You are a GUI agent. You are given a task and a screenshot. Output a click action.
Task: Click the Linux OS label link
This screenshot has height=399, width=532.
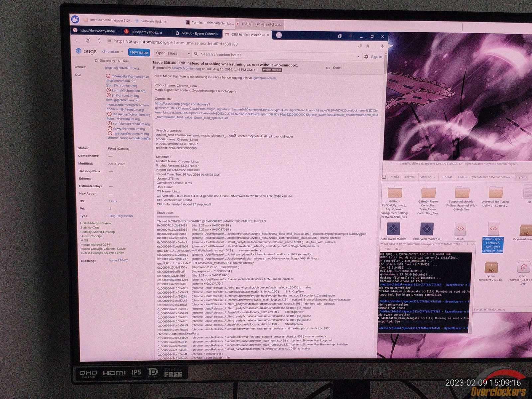(113, 201)
